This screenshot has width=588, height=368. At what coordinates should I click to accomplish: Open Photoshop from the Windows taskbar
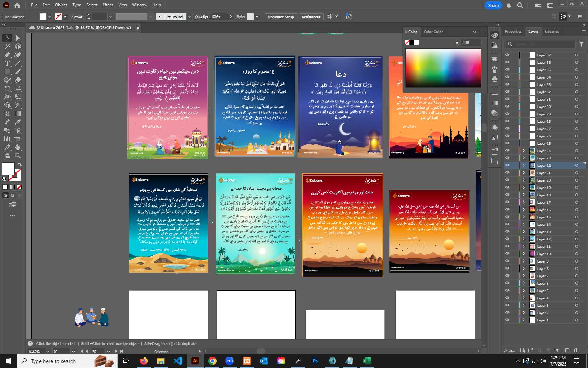(x=315, y=361)
